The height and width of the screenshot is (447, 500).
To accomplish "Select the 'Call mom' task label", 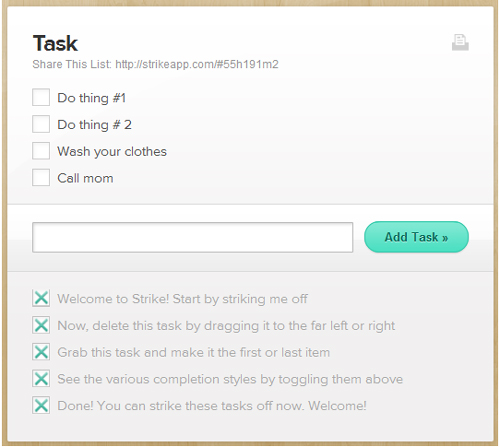I will pos(85,178).
